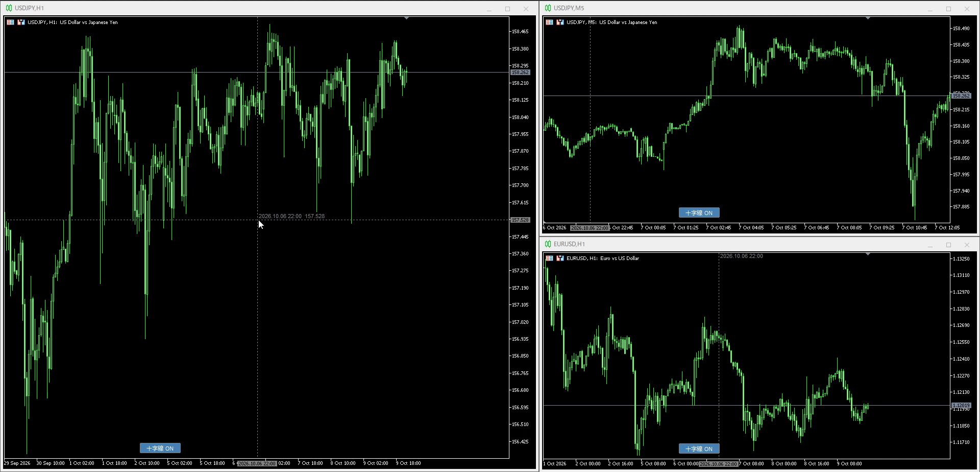Click the candlestick icon of USDJPY,M5 window

pos(548,8)
